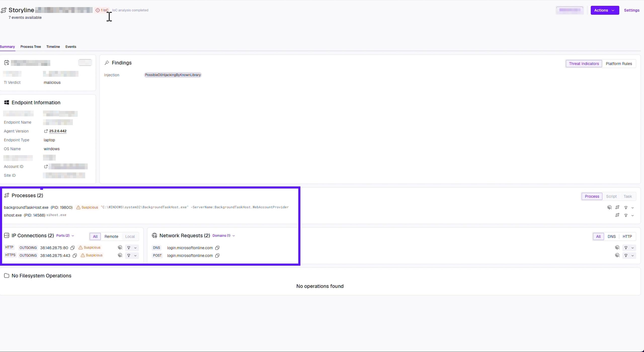Switch to the Events tab
644x352 pixels.
tap(71, 47)
